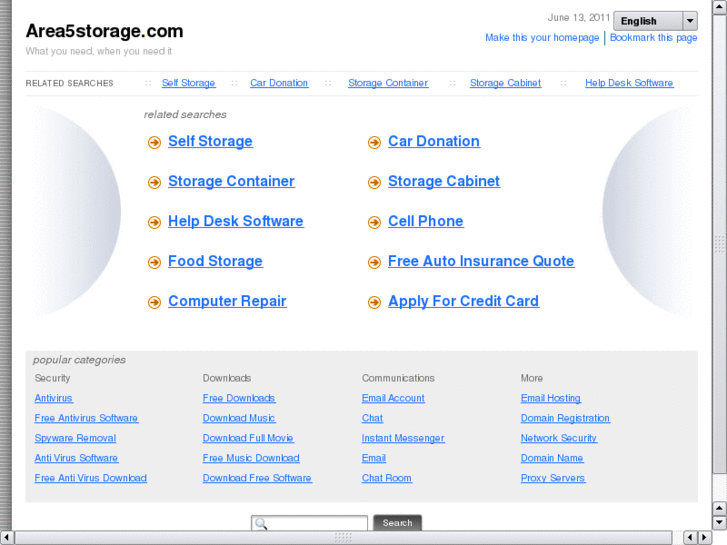Click the Area5storage.com site title
This screenshot has width=727, height=545.
click(104, 31)
